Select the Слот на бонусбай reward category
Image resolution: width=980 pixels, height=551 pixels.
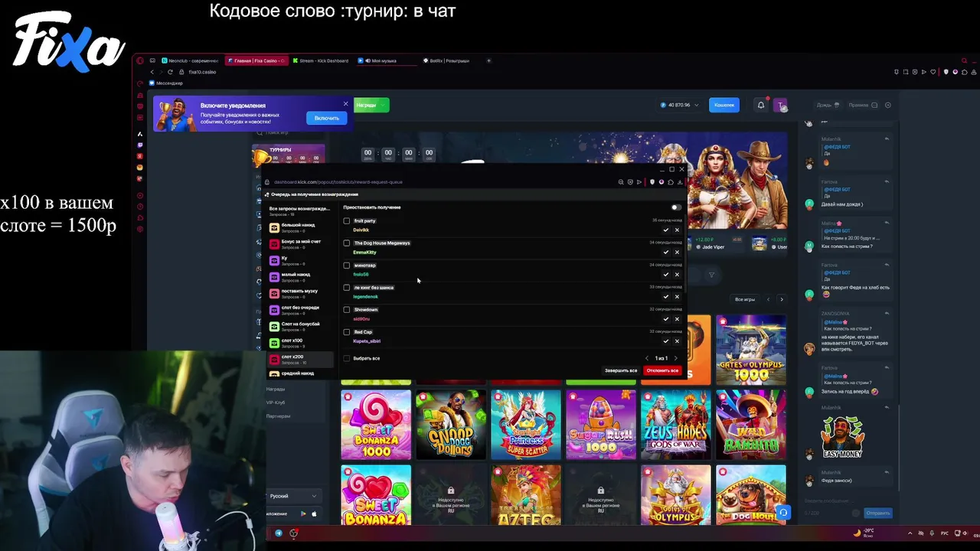pyautogui.click(x=299, y=327)
